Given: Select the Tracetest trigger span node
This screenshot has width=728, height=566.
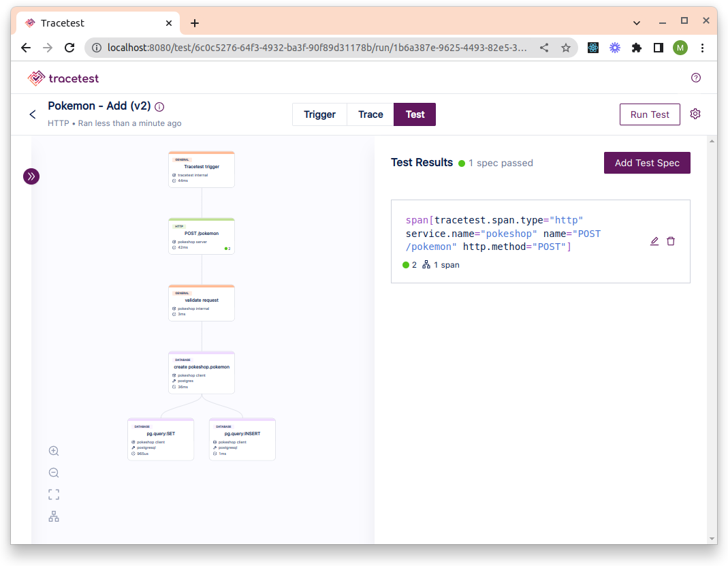Looking at the screenshot, I should [202, 170].
